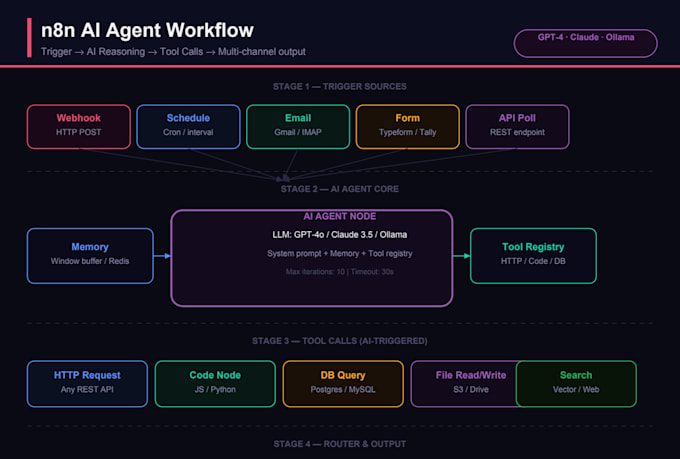The width and height of the screenshot is (680, 459).
Task: Click the HTTP Request Any REST API box
Action: tap(87, 384)
